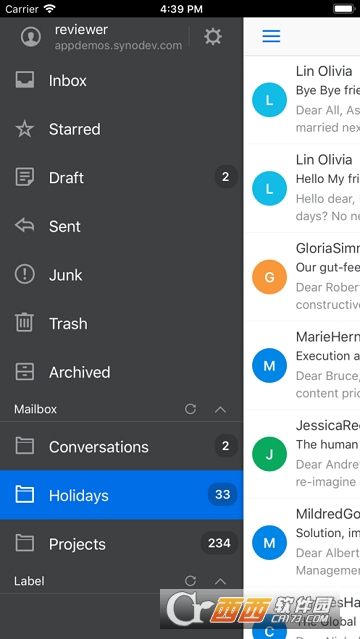Tap the MarieHerm M sender avatar
Viewport: 360px width, 639px height.
click(x=269, y=366)
